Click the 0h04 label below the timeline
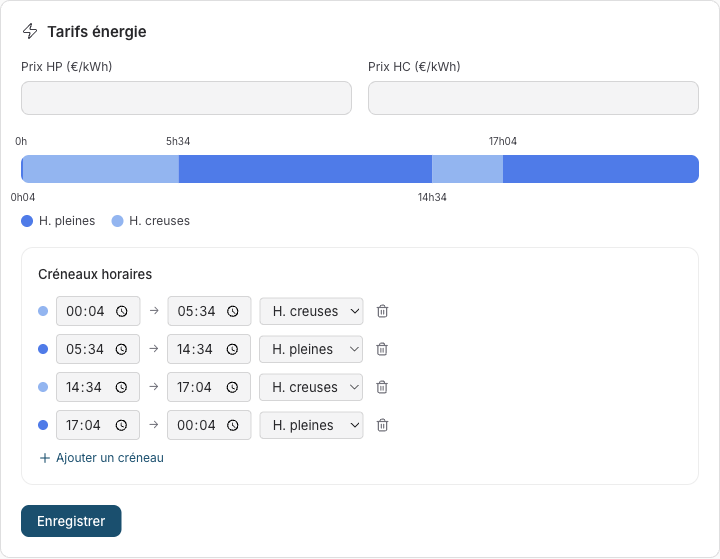Viewport: 720px width, 559px height. (x=23, y=198)
